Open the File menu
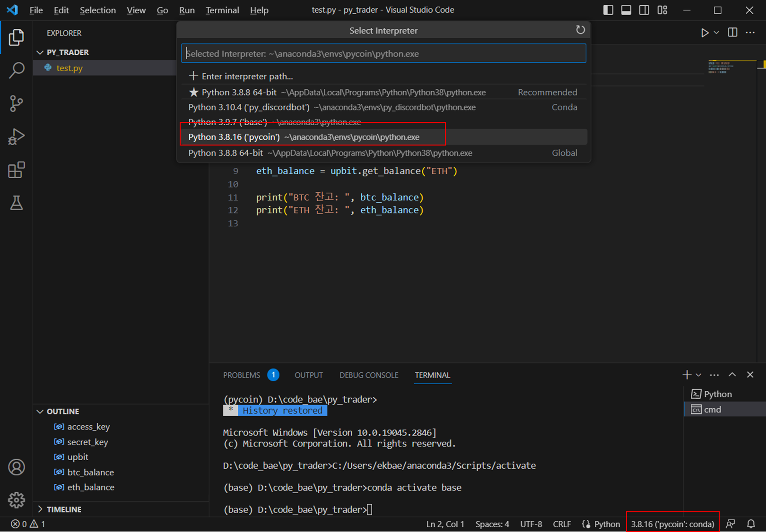The width and height of the screenshot is (766, 532). (x=36, y=10)
